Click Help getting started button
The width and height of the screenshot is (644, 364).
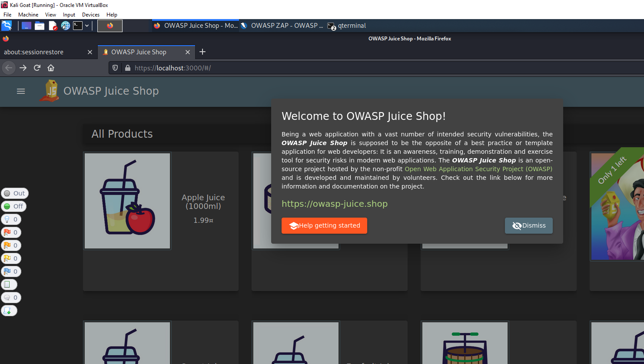[x=324, y=225]
